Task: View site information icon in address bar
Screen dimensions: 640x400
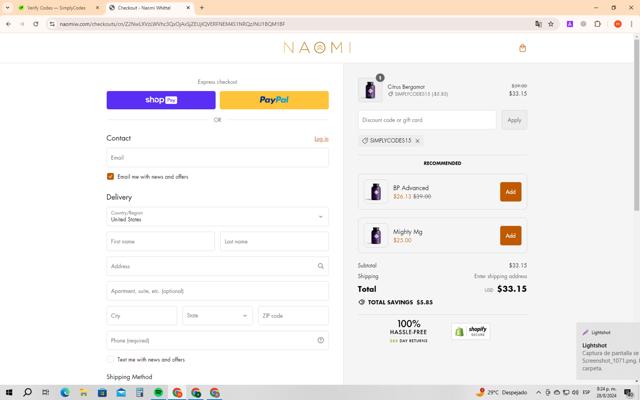Action: 52,24
